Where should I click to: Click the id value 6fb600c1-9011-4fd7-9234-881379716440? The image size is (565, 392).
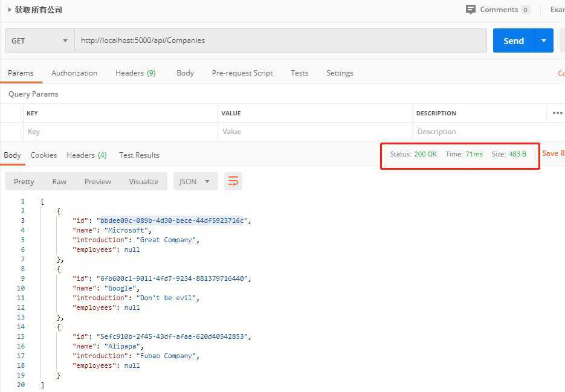point(172,278)
